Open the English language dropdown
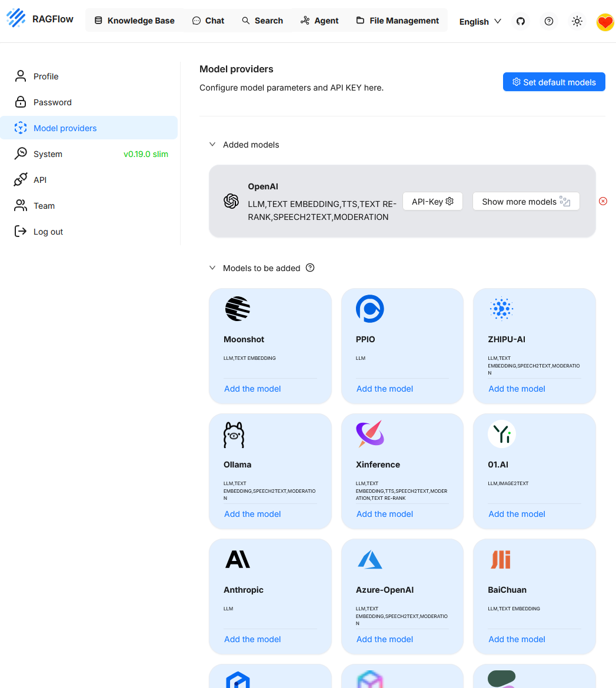Viewport: 616px width, 688px height. pyautogui.click(x=480, y=22)
